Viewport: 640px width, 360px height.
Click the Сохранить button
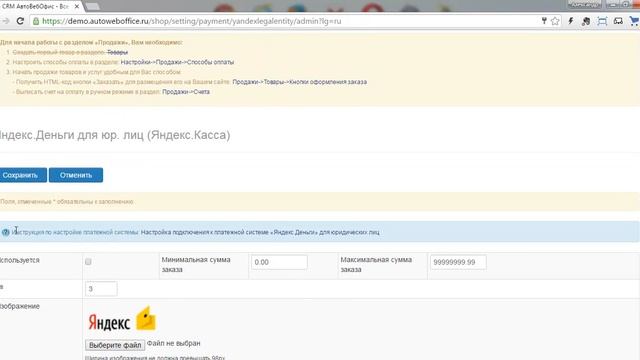click(x=23, y=175)
